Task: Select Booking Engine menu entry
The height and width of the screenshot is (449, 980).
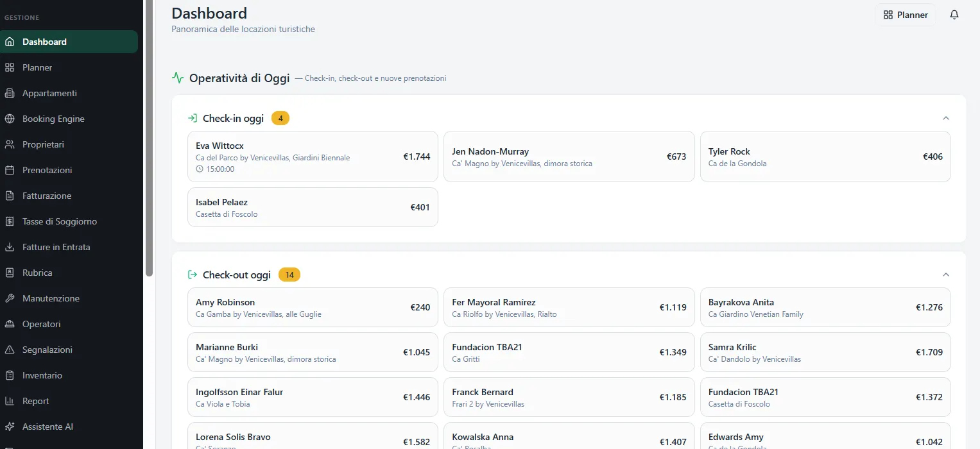Action: point(69,119)
